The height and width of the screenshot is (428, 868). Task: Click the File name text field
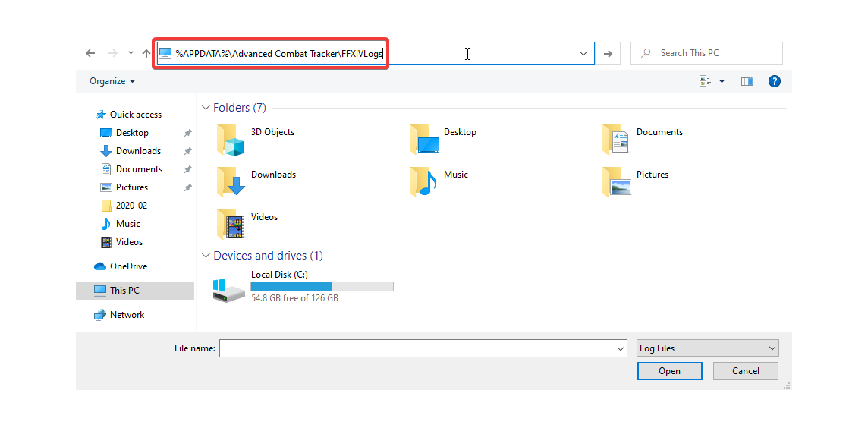coord(417,348)
